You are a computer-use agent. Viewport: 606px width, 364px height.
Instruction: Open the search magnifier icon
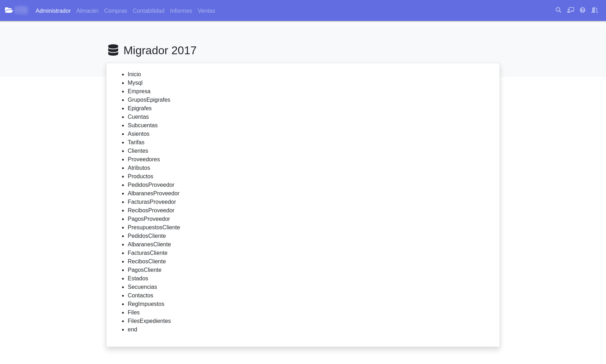pyautogui.click(x=558, y=10)
